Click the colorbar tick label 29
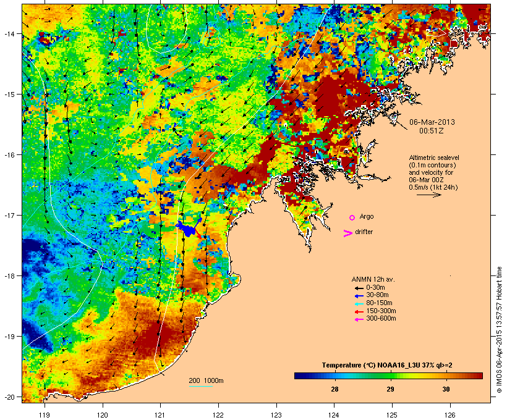Viewport: 507px width, 420px height. (390, 389)
